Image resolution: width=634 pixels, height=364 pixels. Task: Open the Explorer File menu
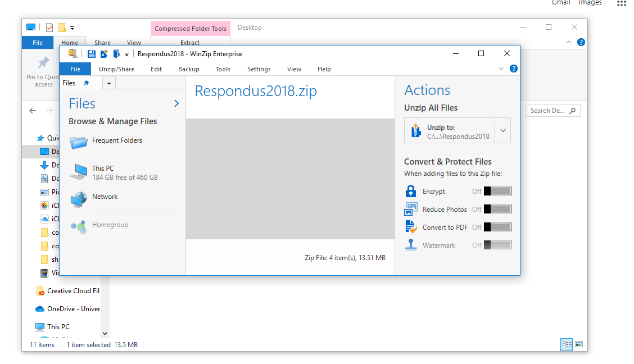38,43
